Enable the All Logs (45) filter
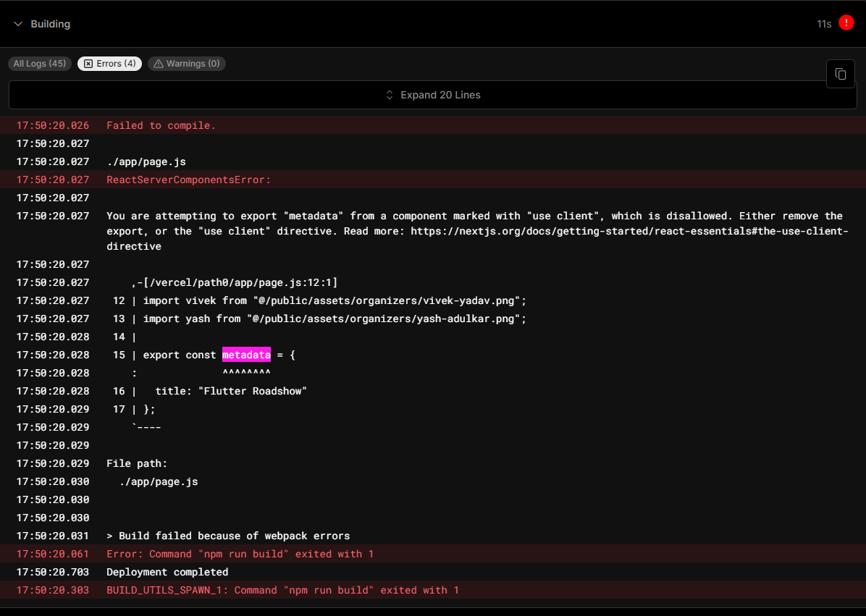Image resolution: width=866 pixels, height=616 pixels. (x=39, y=63)
